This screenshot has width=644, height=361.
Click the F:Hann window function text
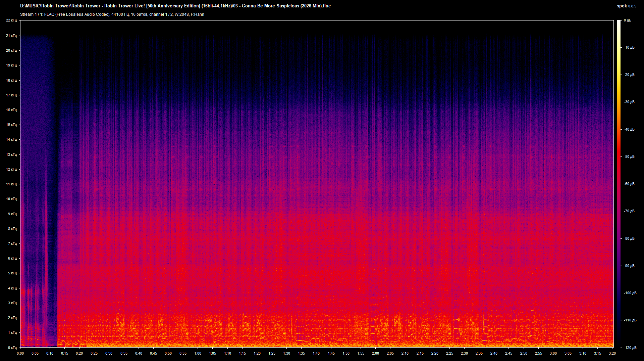pos(199,14)
